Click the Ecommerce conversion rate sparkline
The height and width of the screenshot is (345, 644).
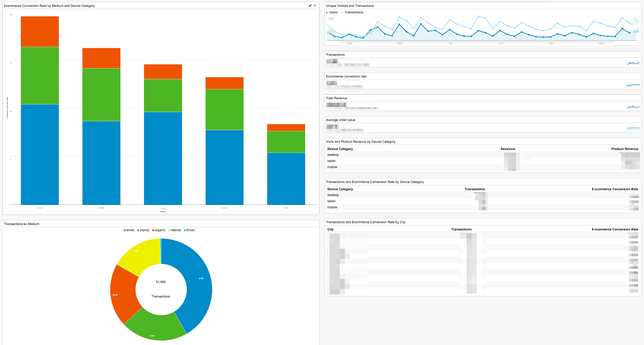(633, 85)
